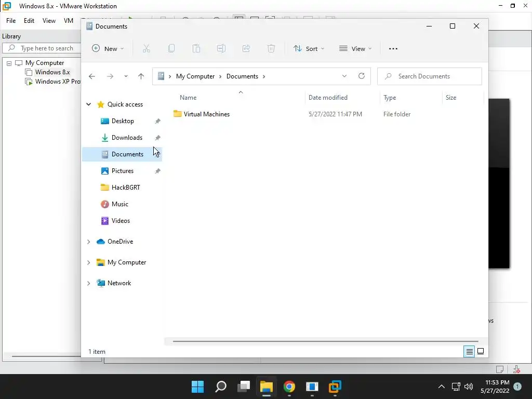Open the View dropdown menu
Viewport: 532px width, 399px height.
(355, 48)
